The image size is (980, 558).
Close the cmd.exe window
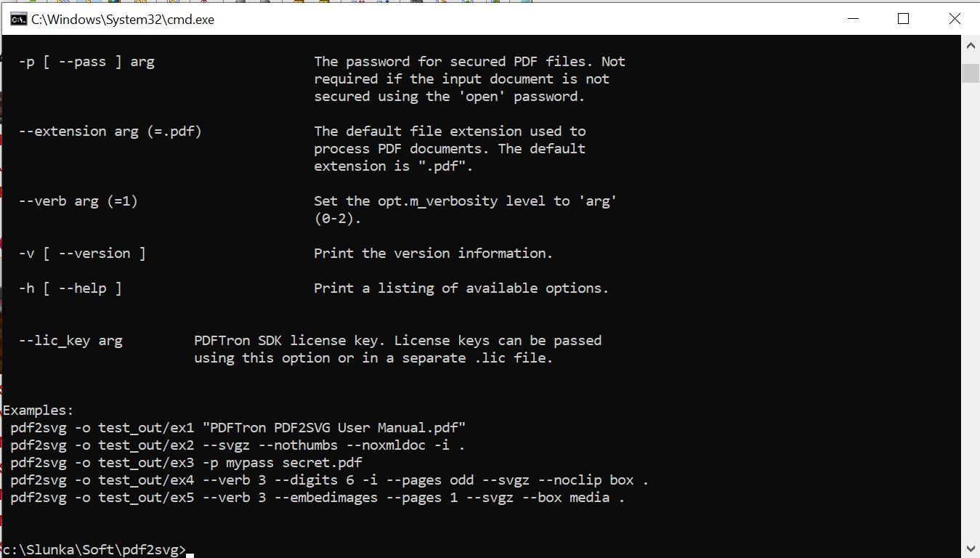tap(955, 20)
